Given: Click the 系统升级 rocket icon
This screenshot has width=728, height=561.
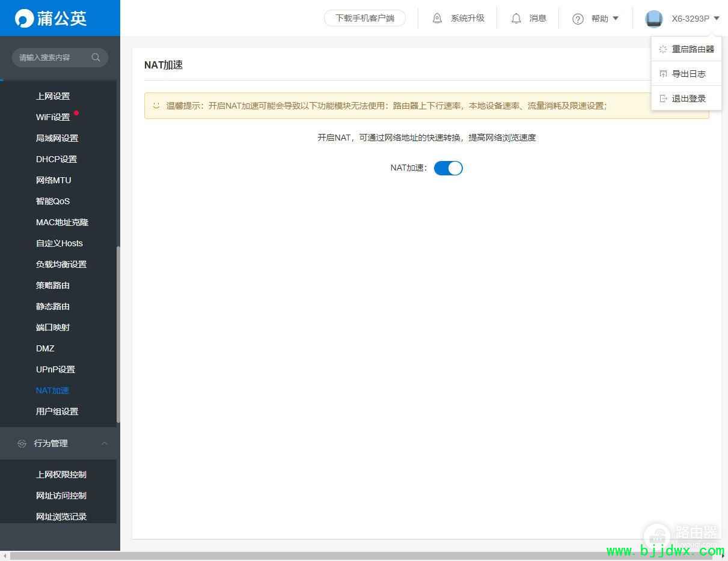Looking at the screenshot, I should pos(438,19).
